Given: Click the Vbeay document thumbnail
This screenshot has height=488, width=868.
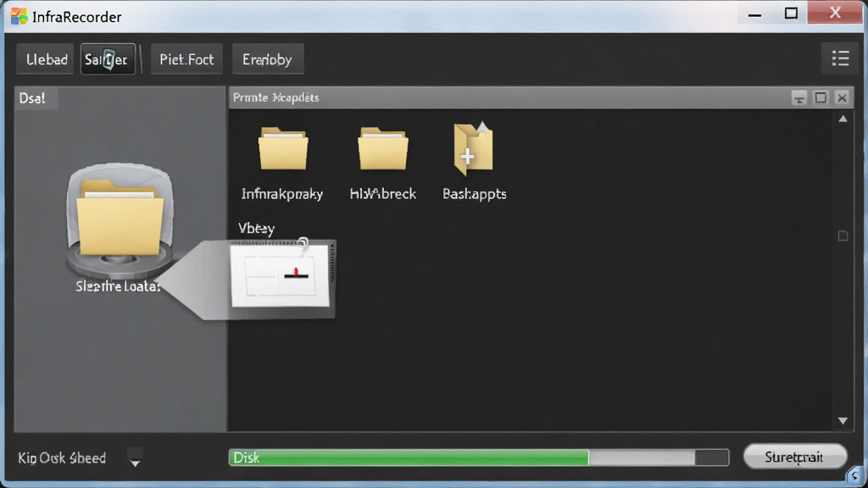Looking at the screenshot, I should [281, 276].
